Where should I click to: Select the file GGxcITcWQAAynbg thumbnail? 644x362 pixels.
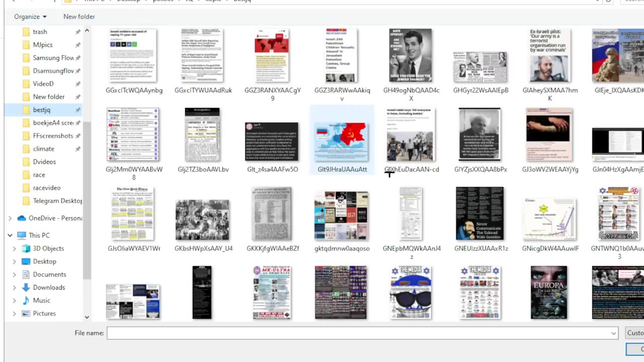(x=134, y=55)
